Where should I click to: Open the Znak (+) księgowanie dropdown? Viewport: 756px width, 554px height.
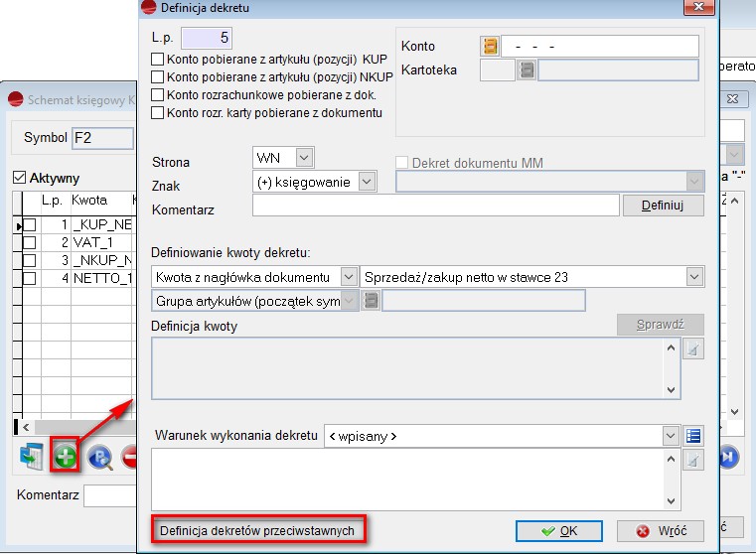(368, 182)
